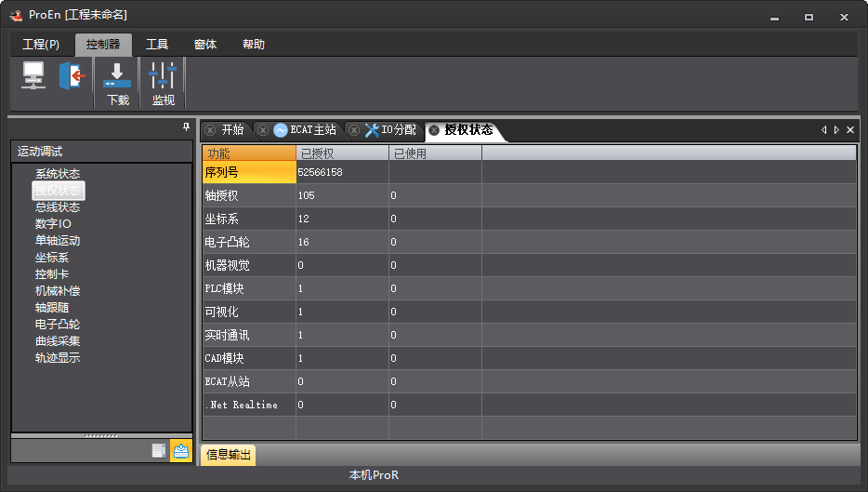Click the connect controller computer icon
868x492 pixels.
coord(33,75)
